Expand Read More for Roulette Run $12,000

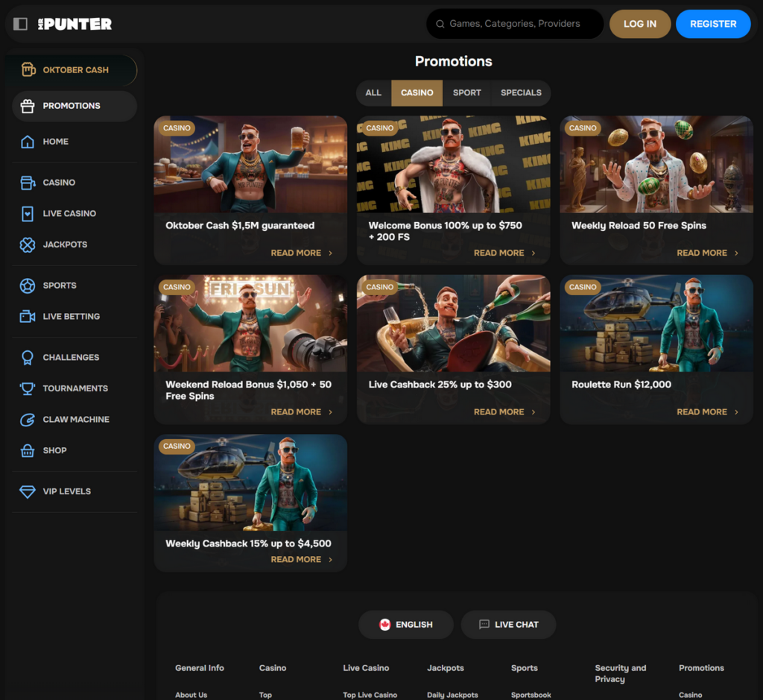click(x=707, y=412)
